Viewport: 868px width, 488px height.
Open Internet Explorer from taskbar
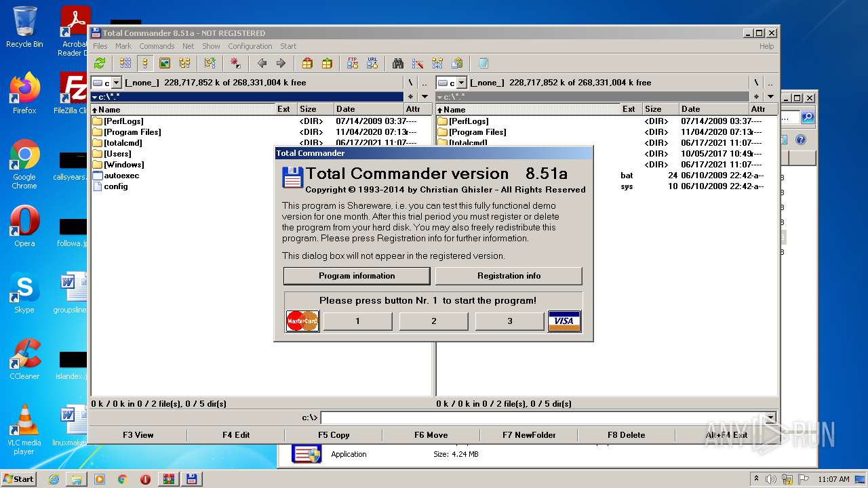(x=54, y=479)
